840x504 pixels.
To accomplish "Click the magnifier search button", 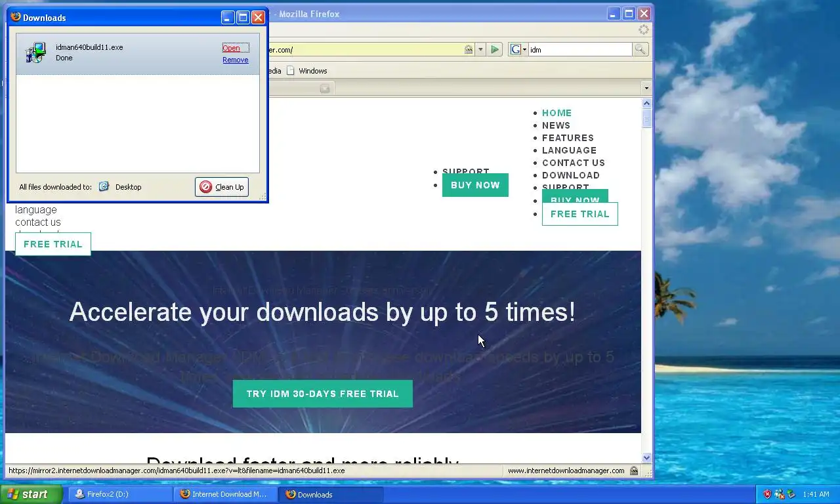I will pos(640,49).
